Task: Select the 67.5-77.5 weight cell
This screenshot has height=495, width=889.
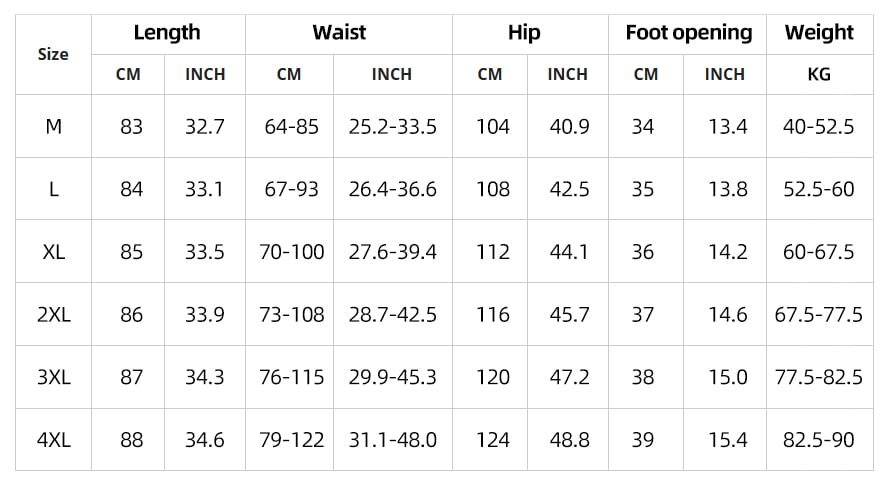Action: pos(819,315)
